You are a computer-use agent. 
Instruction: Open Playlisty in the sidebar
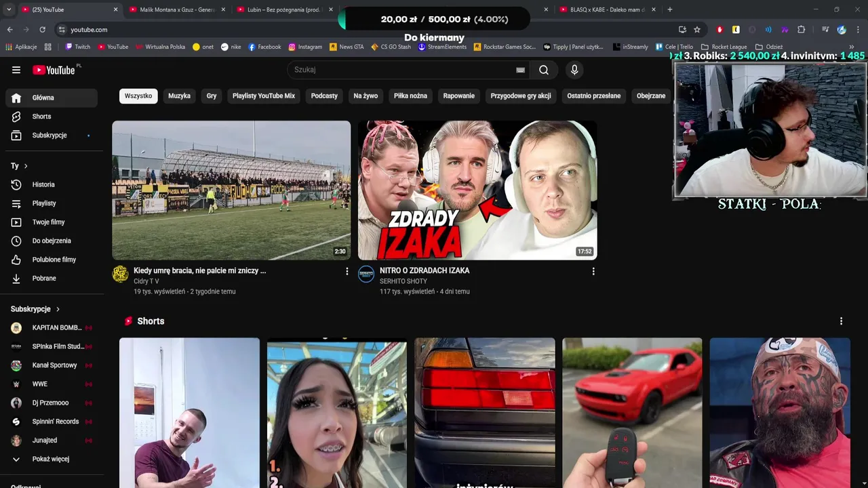point(52,203)
